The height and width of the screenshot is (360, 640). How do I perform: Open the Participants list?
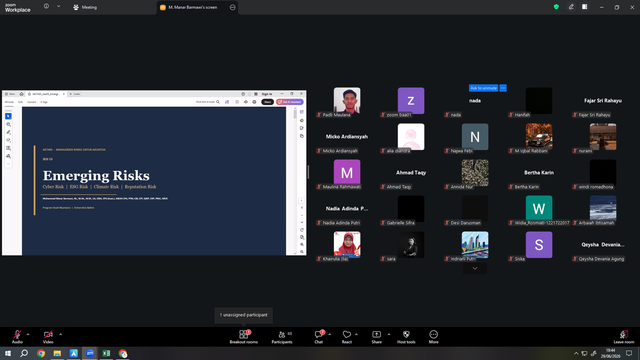coord(282,337)
